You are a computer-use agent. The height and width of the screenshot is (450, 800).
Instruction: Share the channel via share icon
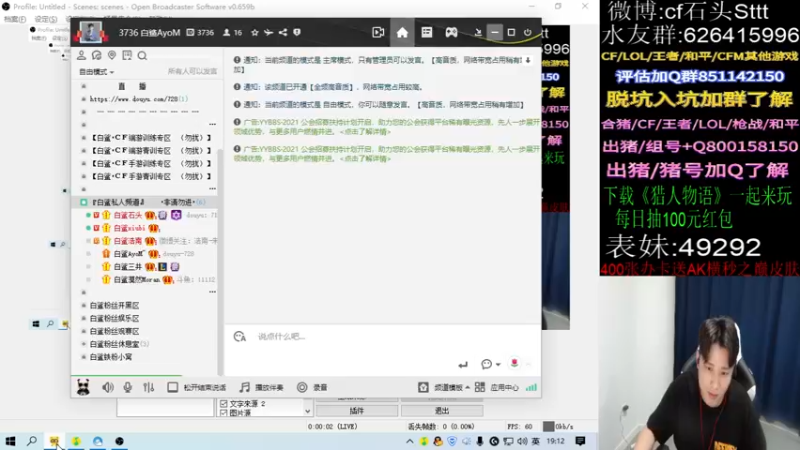(283, 33)
